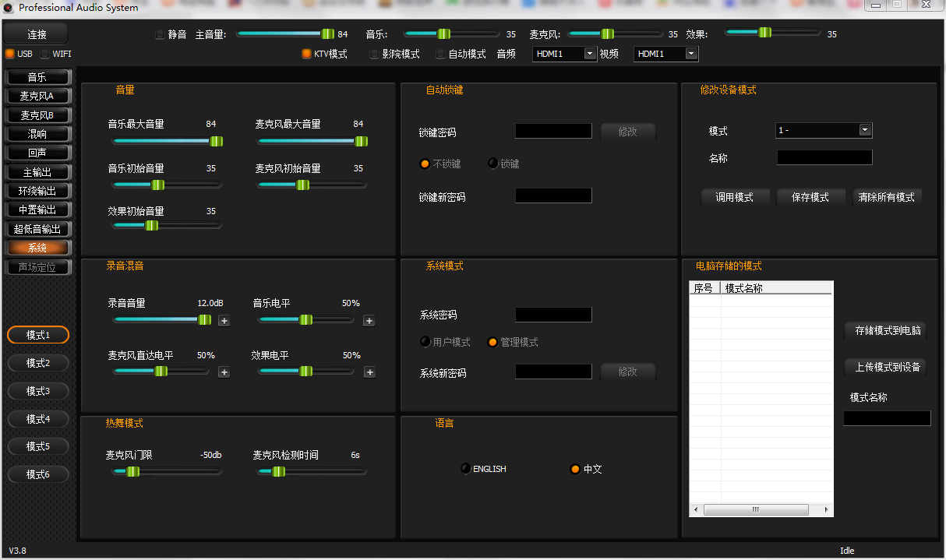Viewport: 946px width, 560px height.
Task: Switch language to ENGLISH
Action: pos(466,469)
